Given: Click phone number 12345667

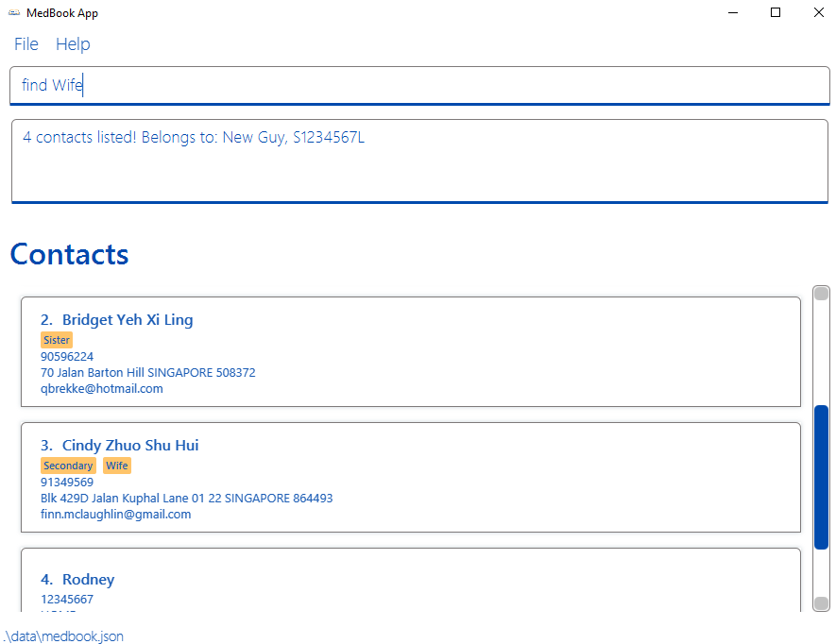Looking at the screenshot, I should (67, 600).
